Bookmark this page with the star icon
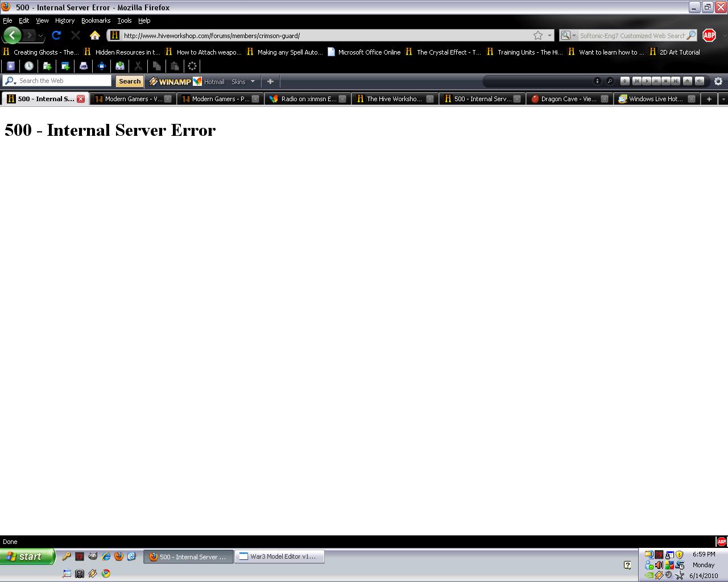Screen dimensions: 728x582 tap(537, 35)
